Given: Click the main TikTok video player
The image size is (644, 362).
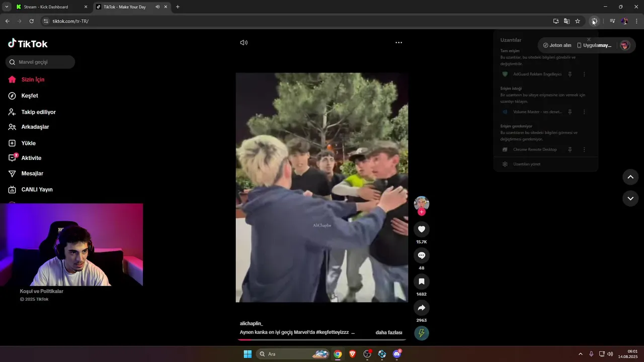Looking at the screenshot, I should click(x=322, y=188).
